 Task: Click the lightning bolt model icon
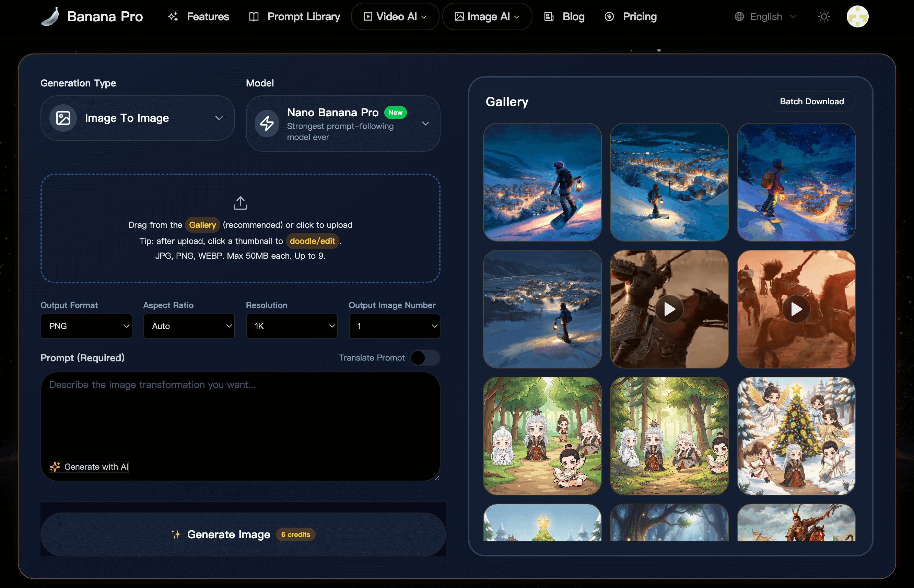(267, 123)
